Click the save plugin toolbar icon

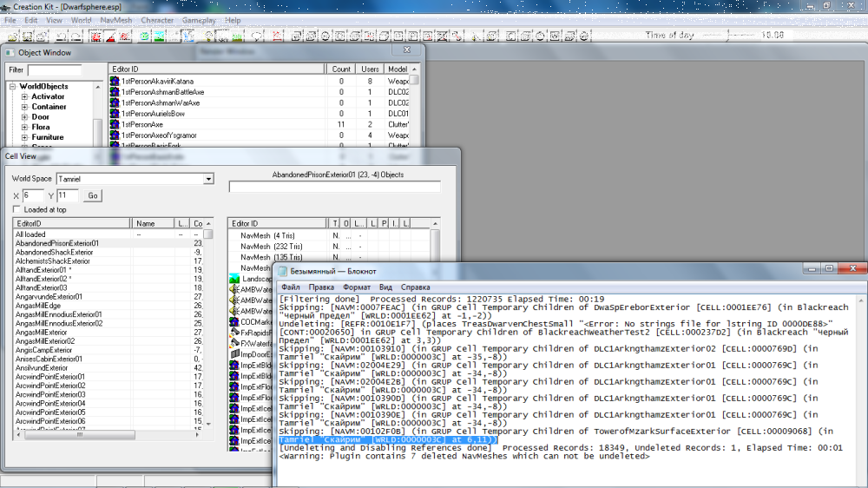tap(27, 36)
